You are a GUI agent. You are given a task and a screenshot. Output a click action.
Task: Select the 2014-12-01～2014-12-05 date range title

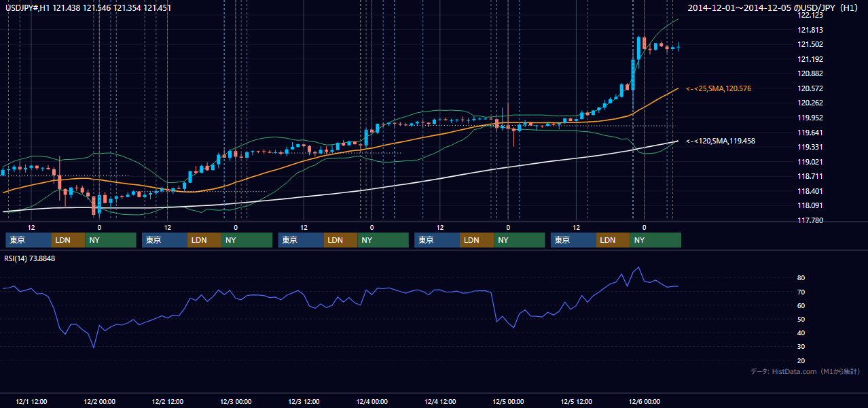[x=774, y=7]
